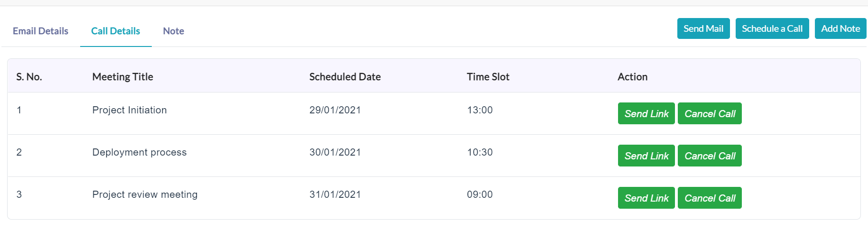Cancel Call for Deployment process meeting
Viewport: 868px width, 231px height.
pos(710,156)
